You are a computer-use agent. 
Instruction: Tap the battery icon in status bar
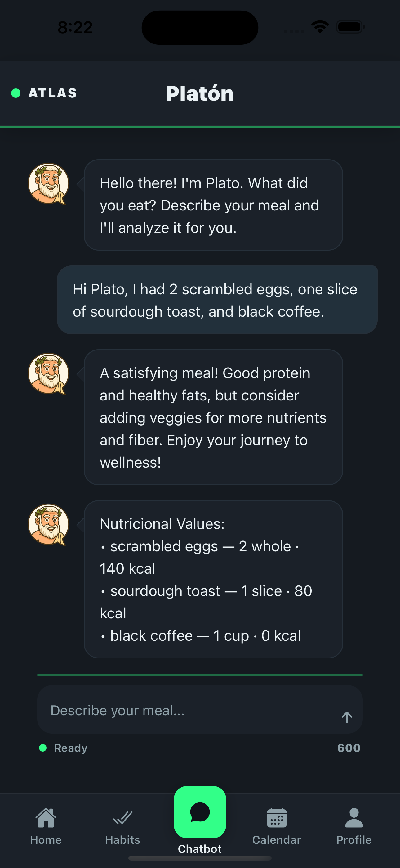[x=350, y=27]
